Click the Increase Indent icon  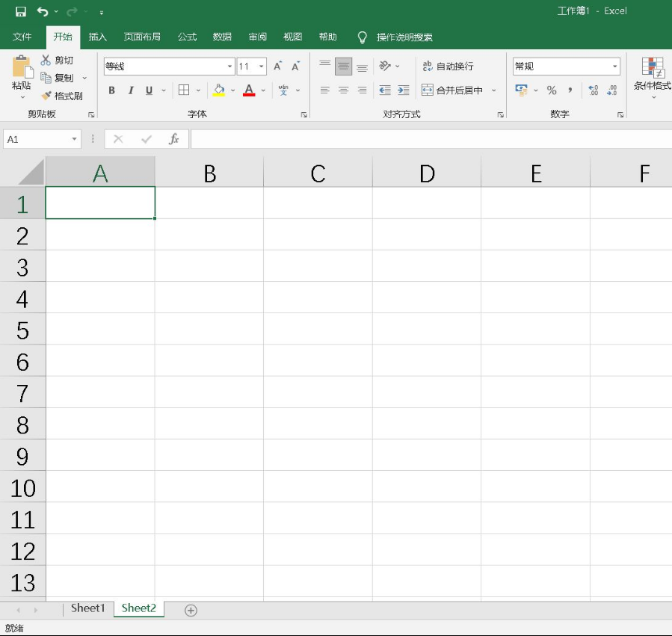[x=404, y=90]
